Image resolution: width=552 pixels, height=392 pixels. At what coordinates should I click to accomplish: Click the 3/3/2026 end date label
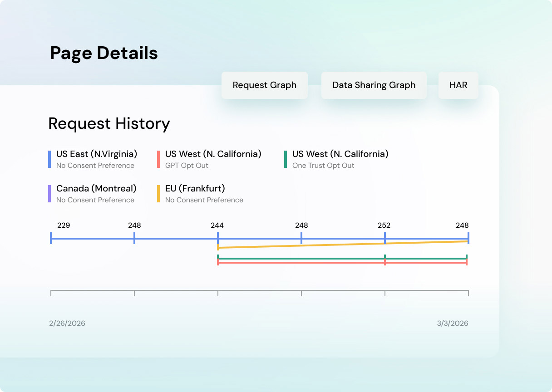[x=453, y=323]
